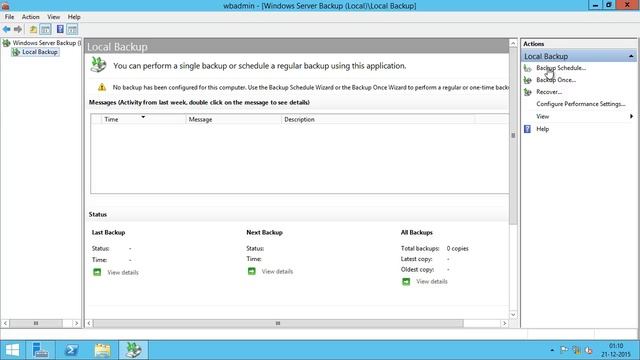
Task: Click the Help question mark icon in Actions
Action: [x=527, y=129]
